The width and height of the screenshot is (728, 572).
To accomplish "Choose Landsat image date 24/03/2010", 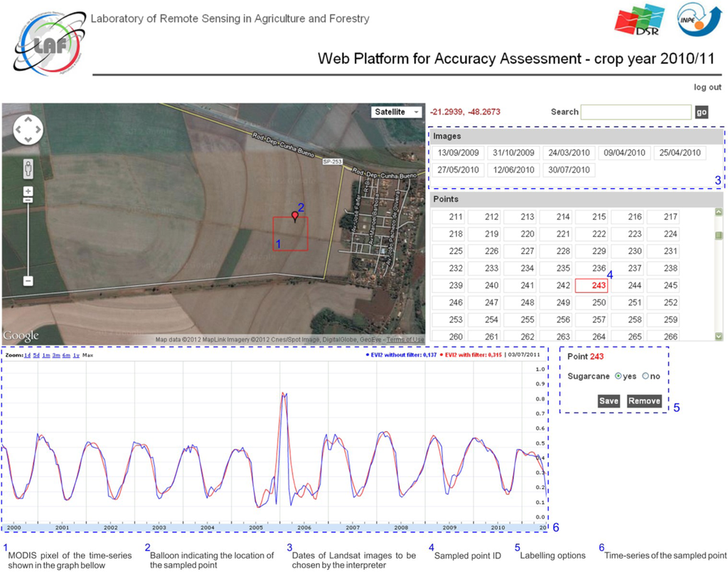I will 569,153.
